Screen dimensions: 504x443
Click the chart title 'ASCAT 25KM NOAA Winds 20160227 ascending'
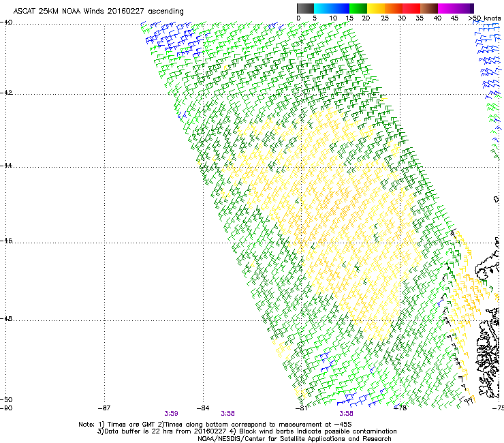98,12
